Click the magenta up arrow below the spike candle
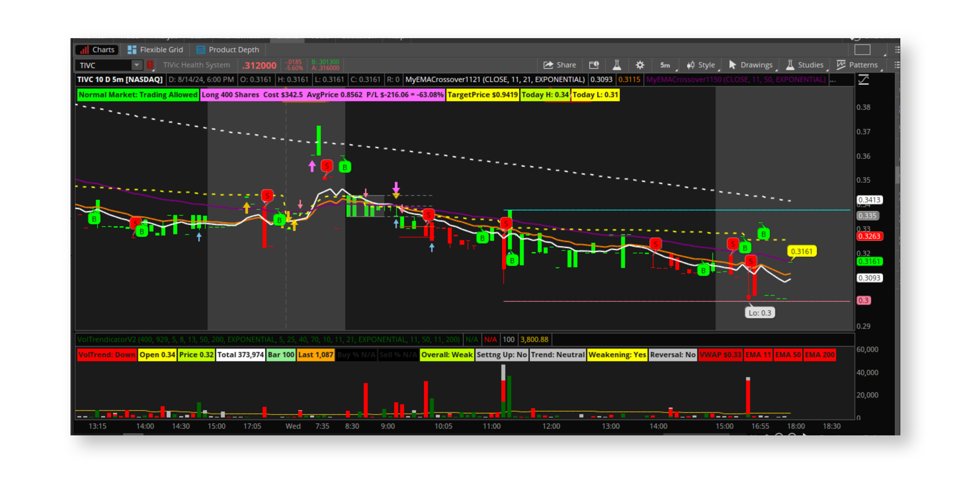The width and height of the screenshot is (980, 482). pyautogui.click(x=312, y=166)
